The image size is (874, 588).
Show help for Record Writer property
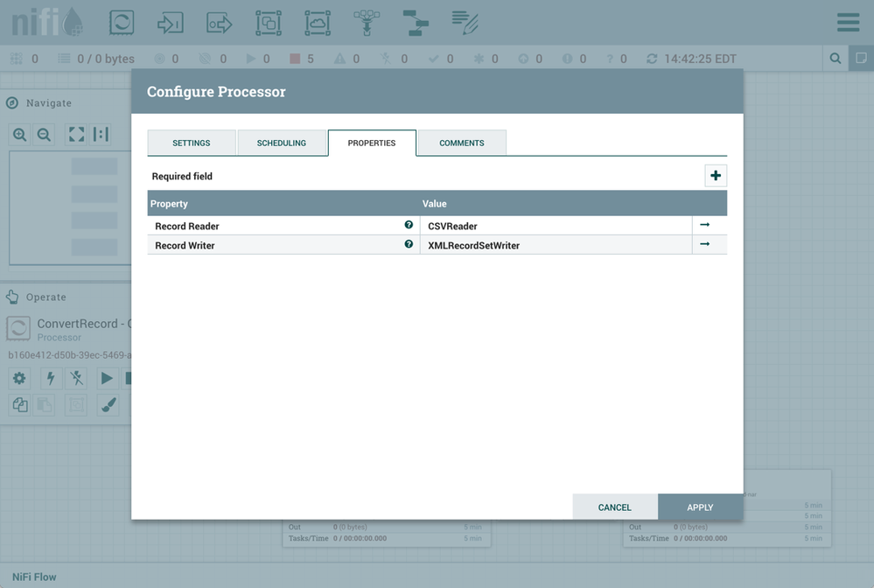pos(409,245)
